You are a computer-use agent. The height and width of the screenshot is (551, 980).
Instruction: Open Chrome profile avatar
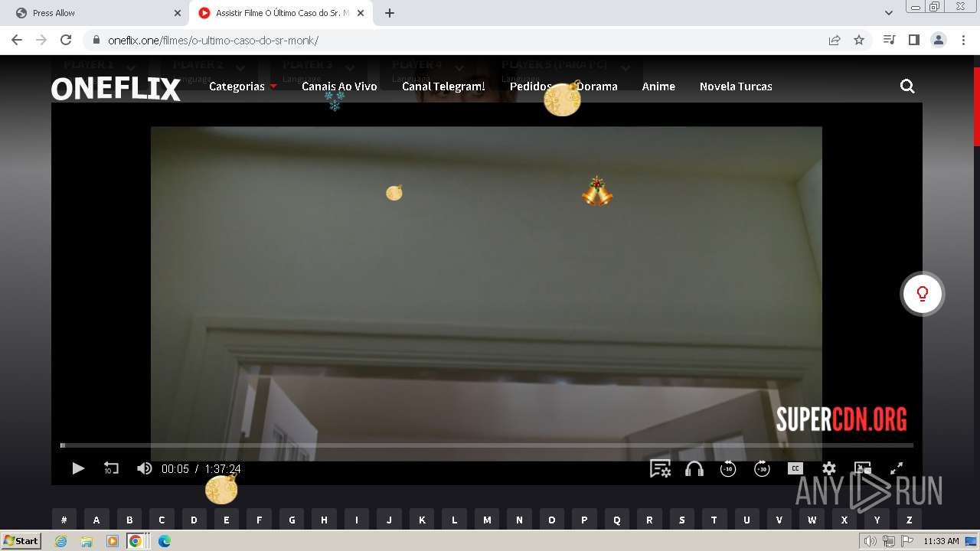(938, 40)
